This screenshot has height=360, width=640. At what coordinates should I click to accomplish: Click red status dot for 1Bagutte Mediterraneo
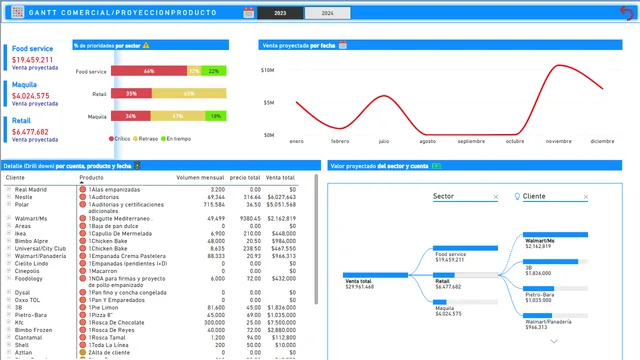click(82, 218)
